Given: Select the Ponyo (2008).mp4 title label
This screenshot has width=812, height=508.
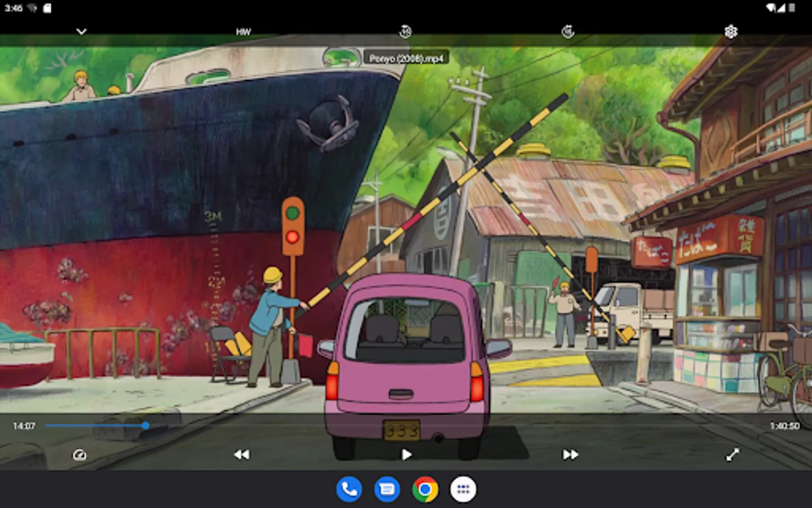Looking at the screenshot, I should (406, 58).
